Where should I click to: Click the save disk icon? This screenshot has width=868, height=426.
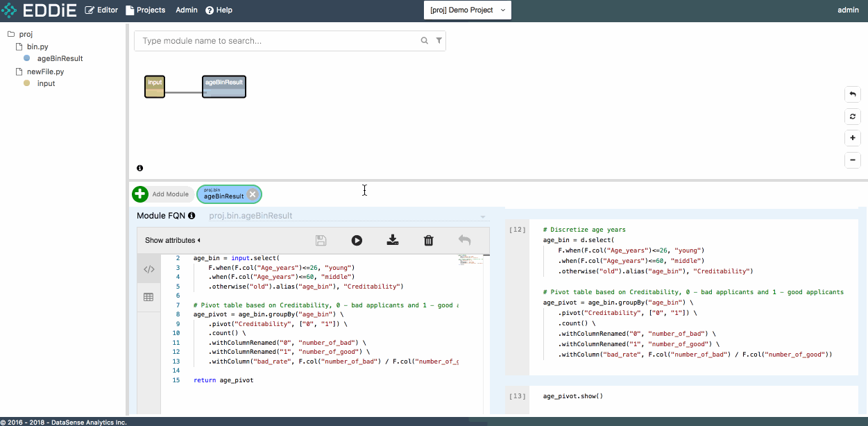pos(321,241)
